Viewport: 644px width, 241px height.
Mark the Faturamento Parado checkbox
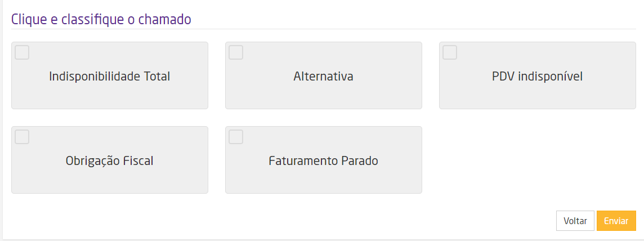pos(236,137)
